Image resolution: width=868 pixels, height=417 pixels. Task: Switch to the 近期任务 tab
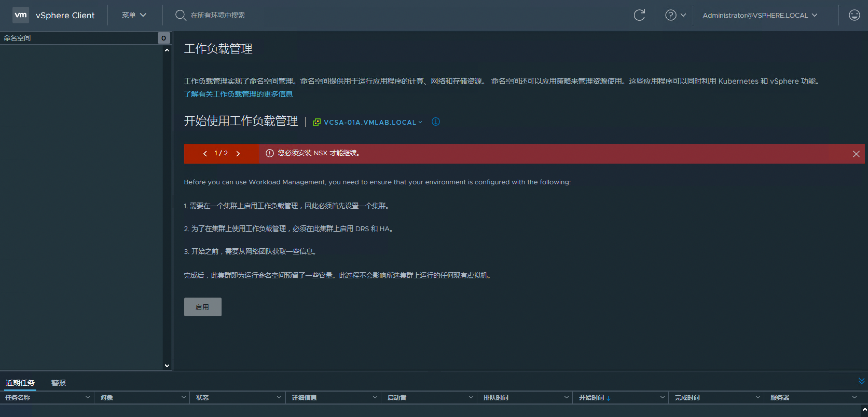20,382
